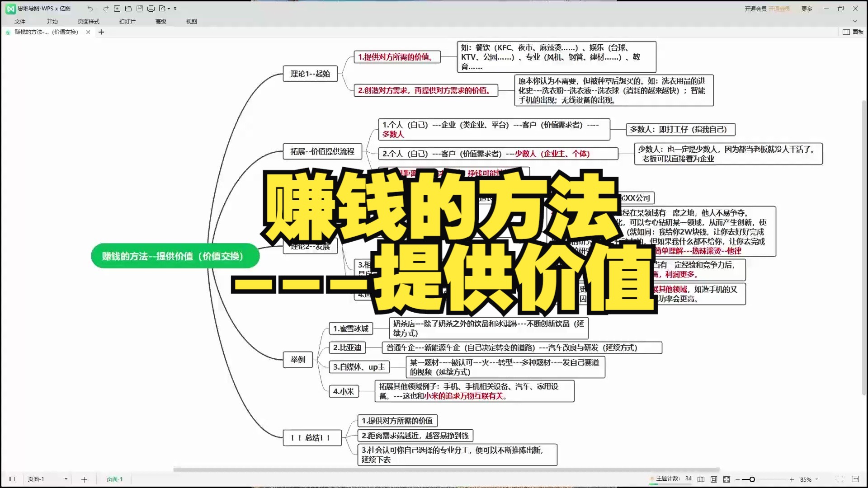Select node 2.创造对方需求，再提供对方需求的价值

pyautogui.click(x=425, y=90)
